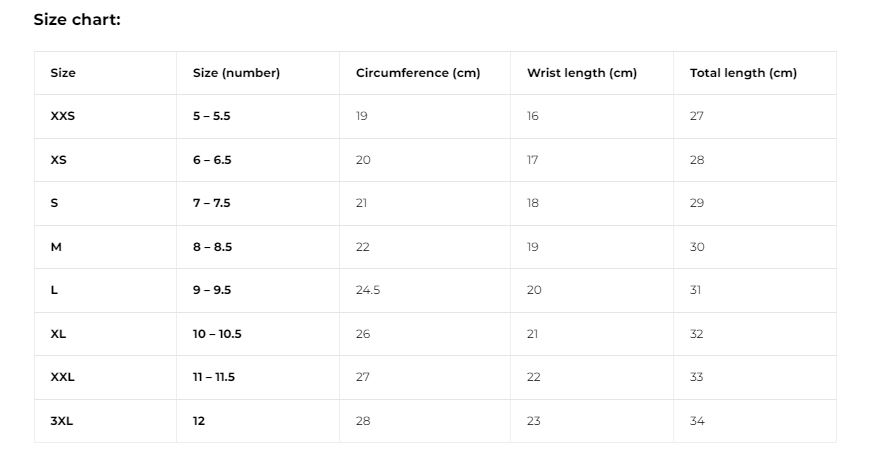
Task: Select the '5 – 5.5' number cell
Action: 211,116
